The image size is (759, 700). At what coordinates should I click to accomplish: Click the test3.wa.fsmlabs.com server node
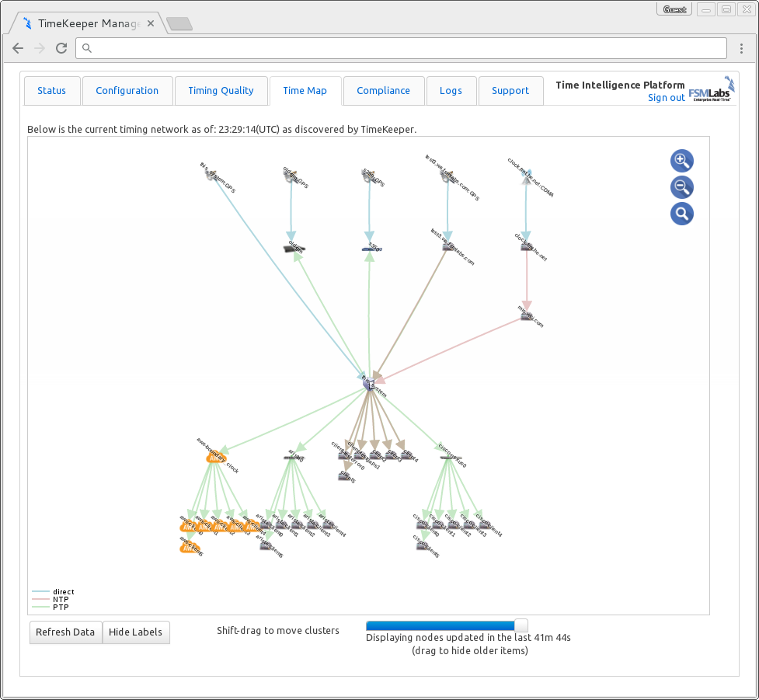click(x=448, y=247)
